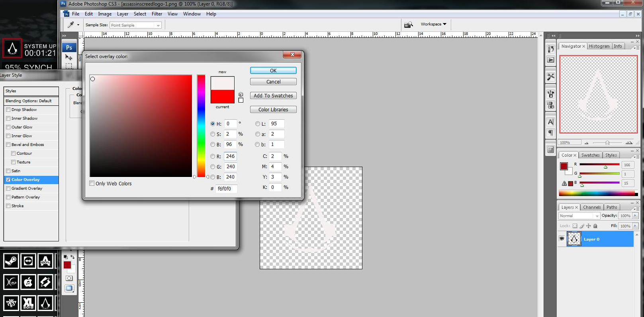Screen dimensions: 644x317
Task: Click navigator zoom in large mountains icon
Action: coord(629,142)
